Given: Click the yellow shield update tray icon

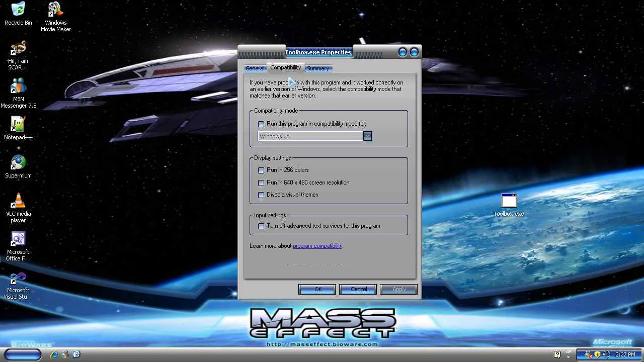Looking at the screenshot, I should tap(597, 354).
